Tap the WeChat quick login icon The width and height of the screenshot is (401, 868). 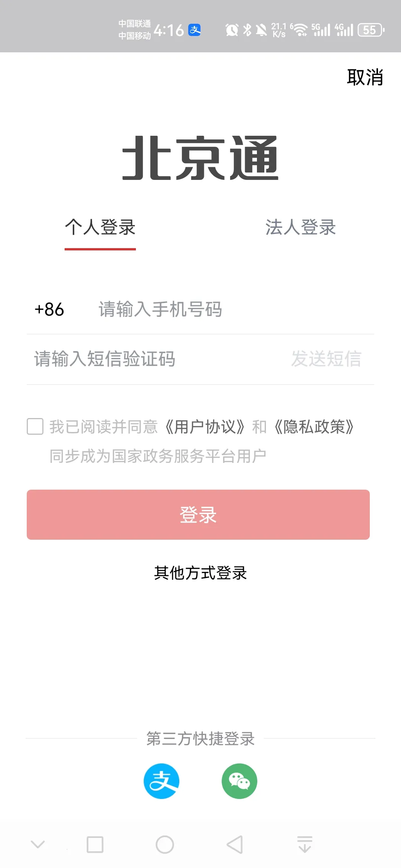tap(239, 781)
